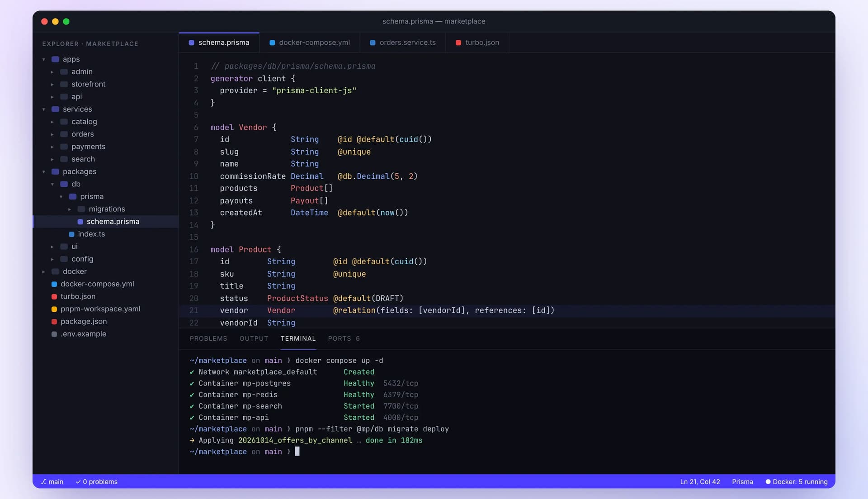This screenshot has height=499, width=868.
Task: Click the Docker status dot icon
Action: 768,482
